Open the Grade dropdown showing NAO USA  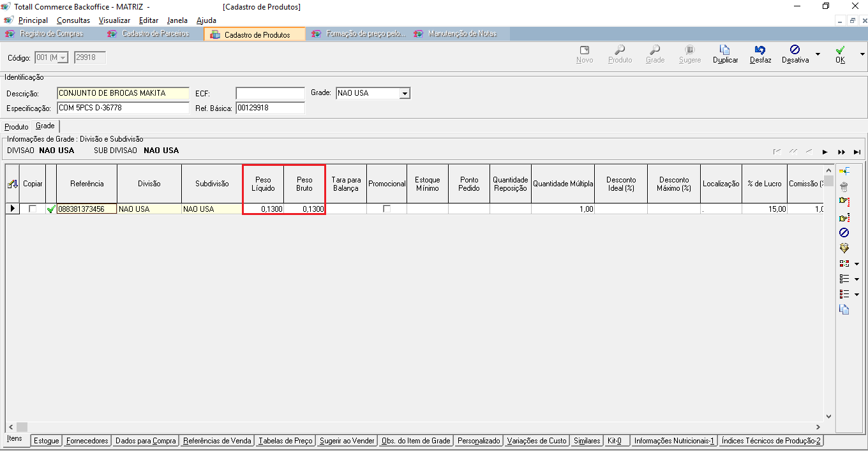(x=404, y=94)
